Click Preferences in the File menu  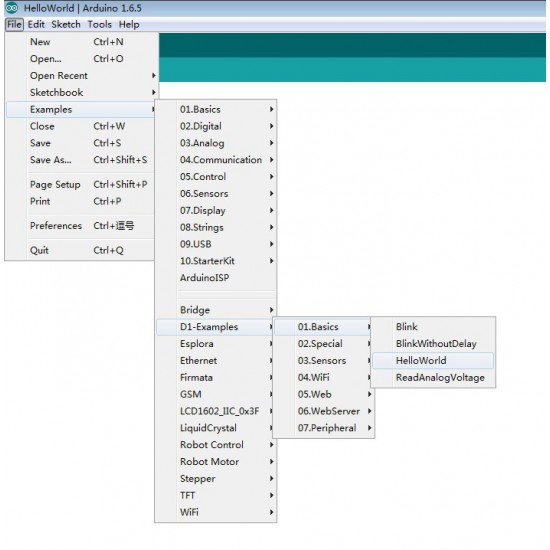(x=80, y=226)
